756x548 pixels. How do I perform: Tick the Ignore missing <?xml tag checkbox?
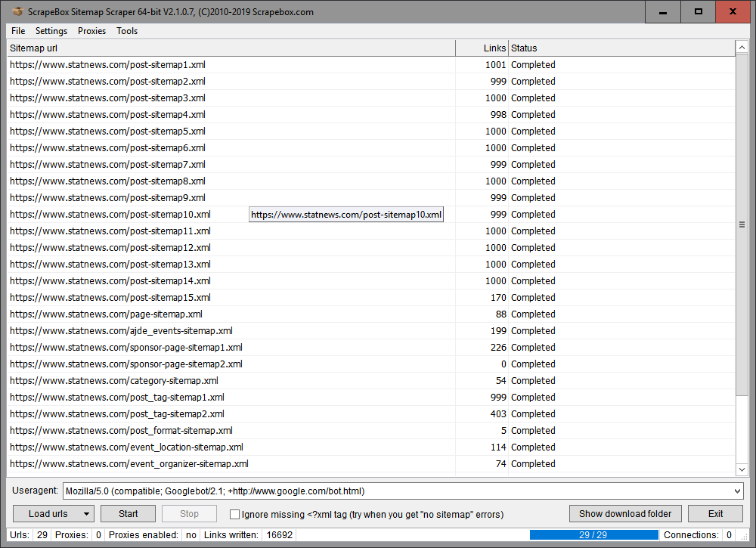(235, 514)
